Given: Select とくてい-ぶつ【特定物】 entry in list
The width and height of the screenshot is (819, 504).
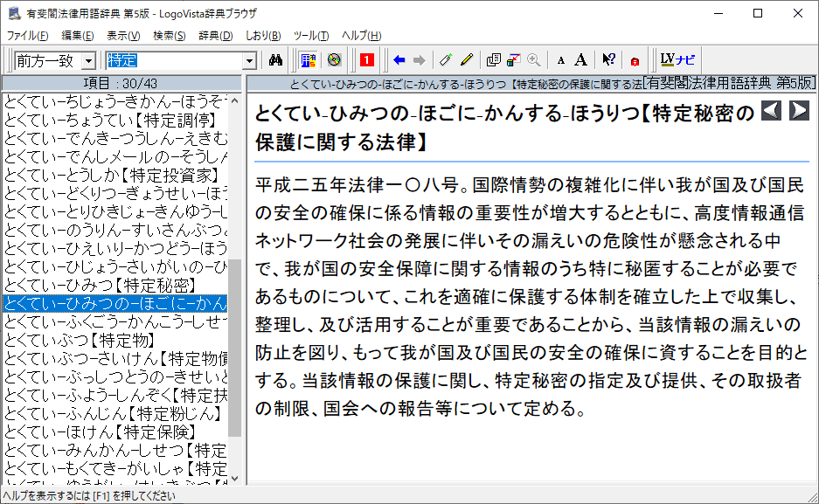Looking at the screenshot, I should click(x=79, y=340).
